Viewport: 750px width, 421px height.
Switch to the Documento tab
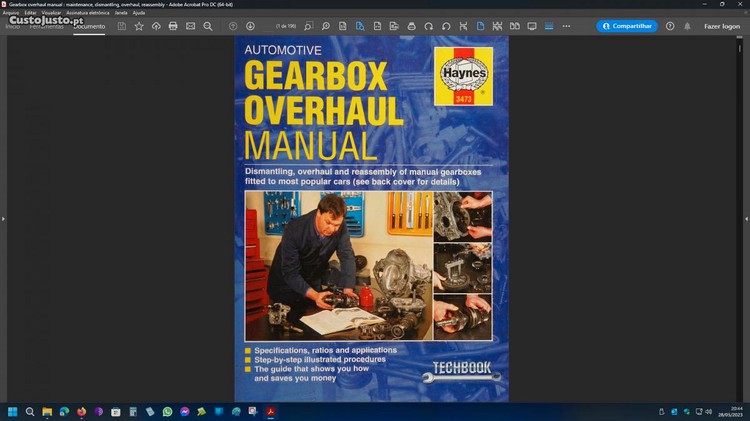89,26
